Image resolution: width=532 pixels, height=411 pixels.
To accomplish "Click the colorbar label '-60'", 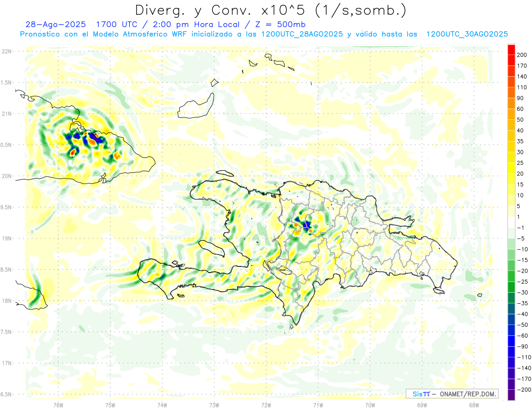I will 522,336.
